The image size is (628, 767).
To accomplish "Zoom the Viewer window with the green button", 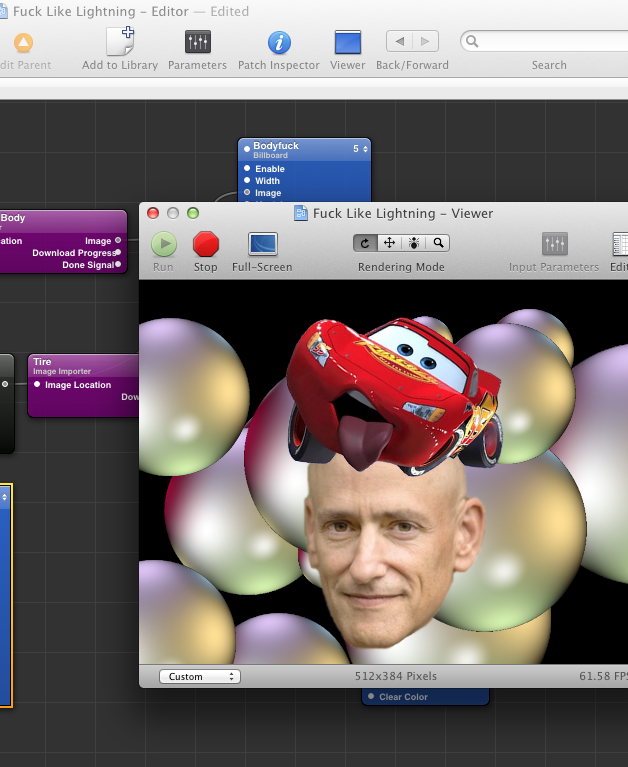I will coord(193,213).
